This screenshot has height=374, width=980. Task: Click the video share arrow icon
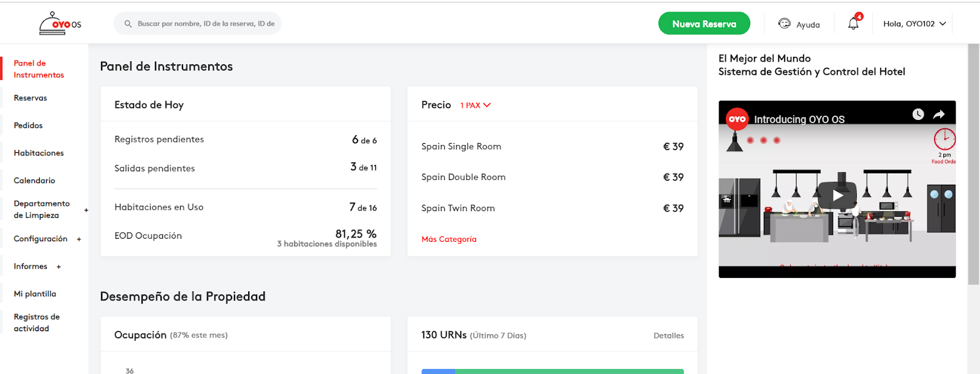(939, 114)
